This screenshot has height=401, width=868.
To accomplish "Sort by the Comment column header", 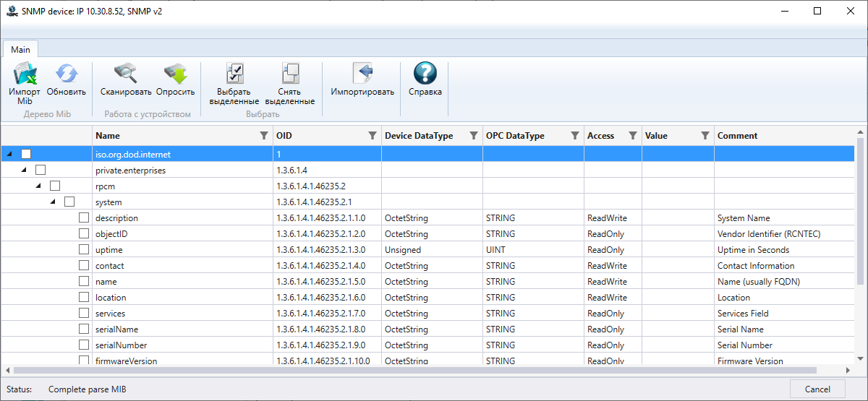I will tap(738, 135).
